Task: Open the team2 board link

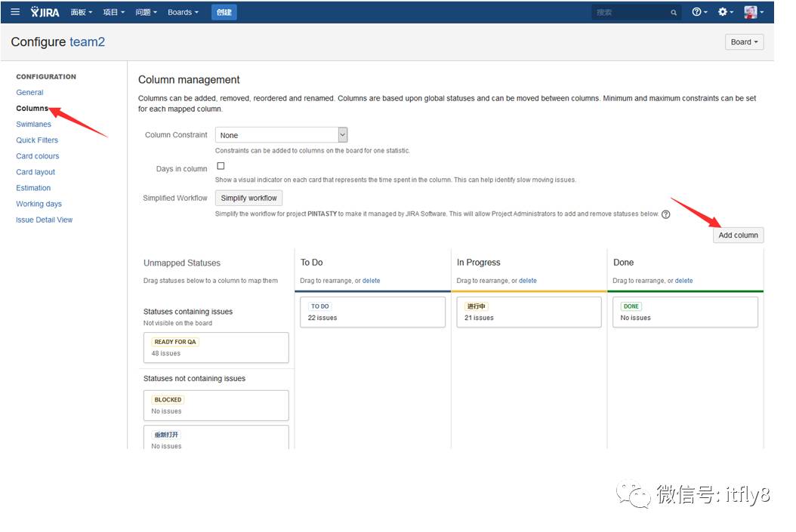Action: point(88,42)
